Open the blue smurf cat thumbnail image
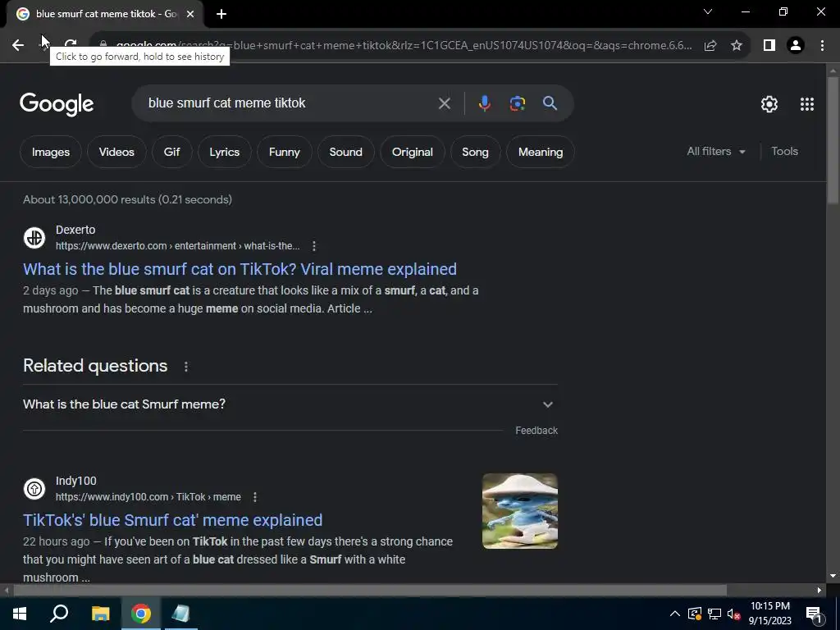 pyautogui.click(x=519, y=511)
